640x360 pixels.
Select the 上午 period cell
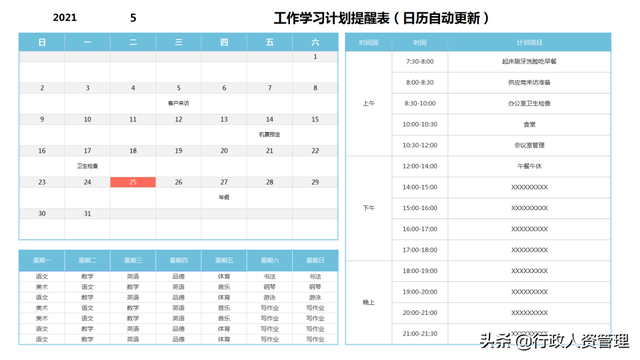(369, 103)
